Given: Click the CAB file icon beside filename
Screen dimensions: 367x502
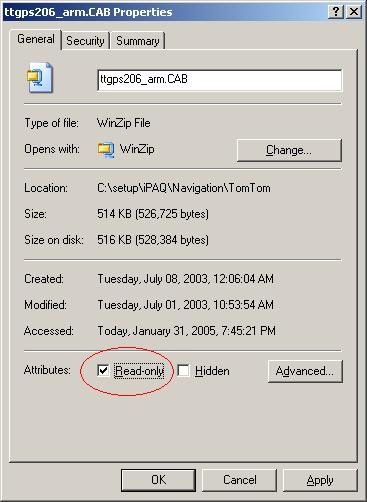Looking at the screenshot, I should click(x=40, y=78).
